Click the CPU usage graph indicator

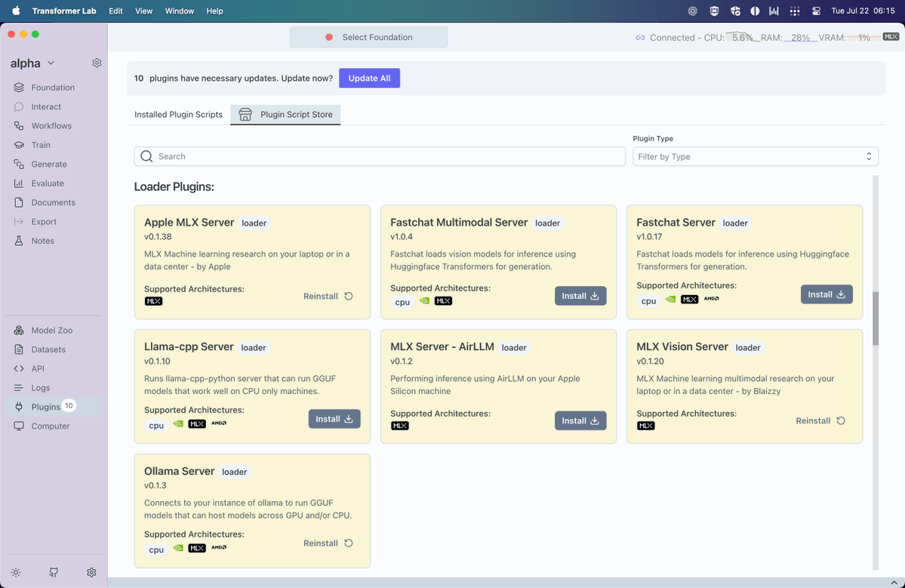pos(742,37)
